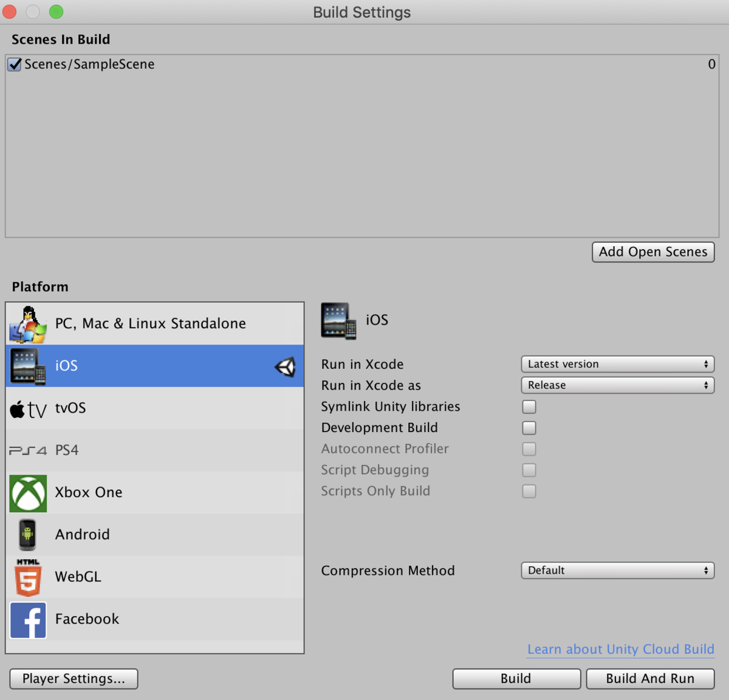729x700 pixels.
Task: Click the Add Open Scenes button
Action: click(653, 252)
